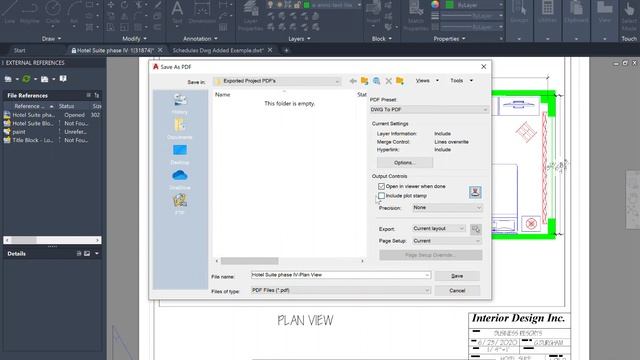
Task: Click the Cancel button
Action: tap(457, 291)
